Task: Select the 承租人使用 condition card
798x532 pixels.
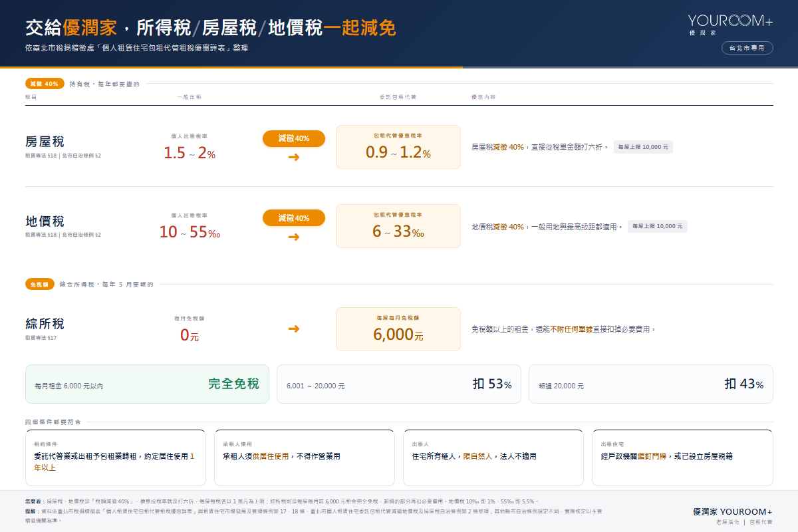Action: [x=305, y=458]
